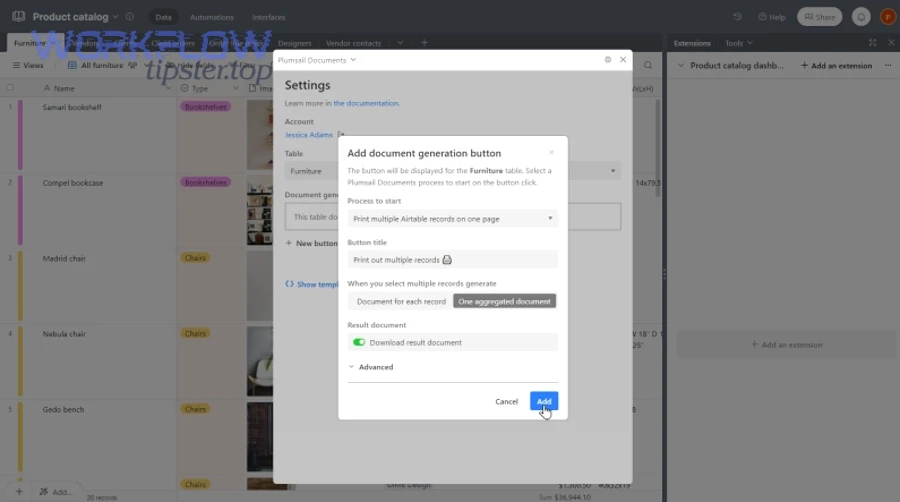Open the Gedo bench record
This screenshot has height=502, width=900.
[x=63, y=410]
